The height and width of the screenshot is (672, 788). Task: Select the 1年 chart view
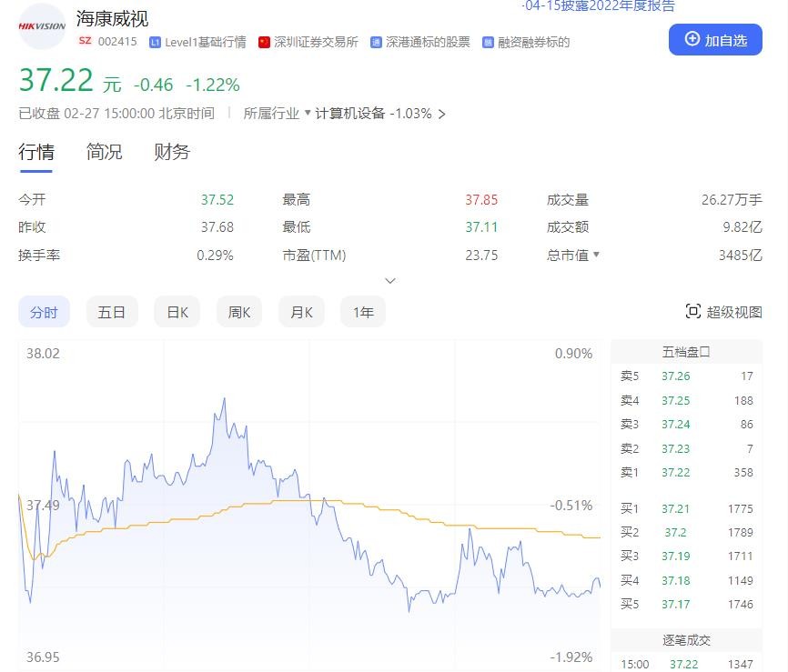coord(363,312)
